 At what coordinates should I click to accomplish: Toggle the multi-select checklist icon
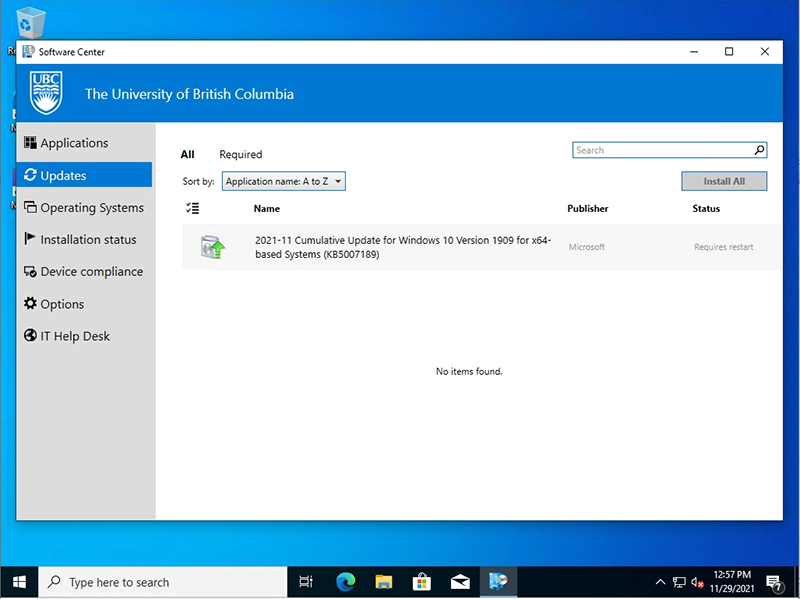[193, 208]
